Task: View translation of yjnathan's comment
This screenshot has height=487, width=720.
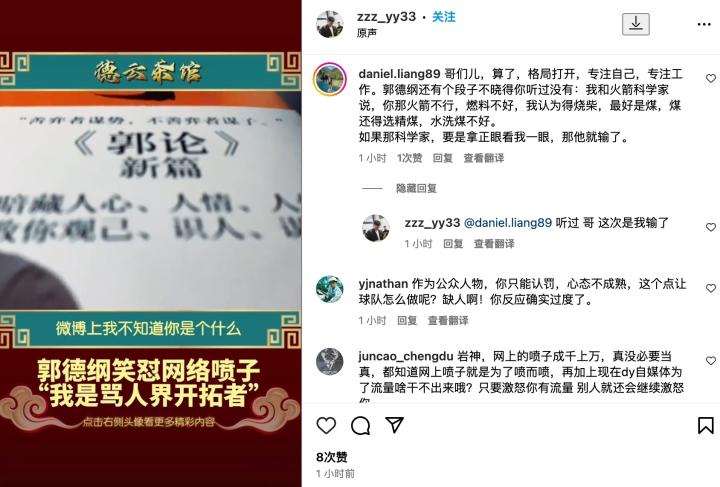Action: click(x=448, y=320)
